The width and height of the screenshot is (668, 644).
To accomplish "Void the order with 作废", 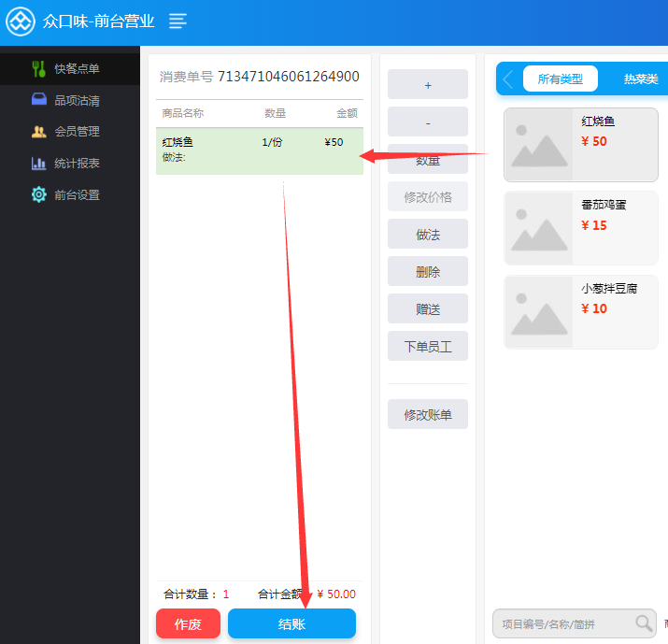I will [188, 623].
